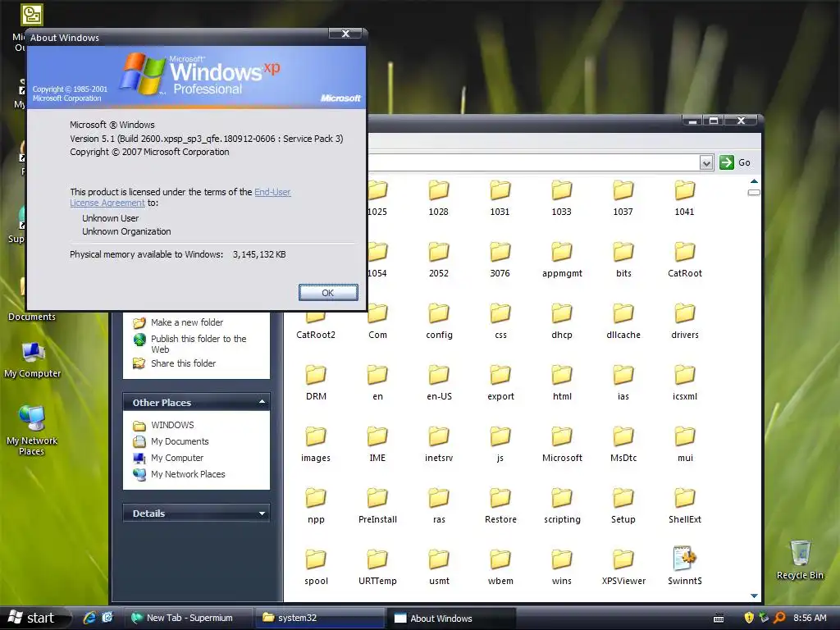Open the MsDtc folder
The image size is (840, 630).
point(623,444)
